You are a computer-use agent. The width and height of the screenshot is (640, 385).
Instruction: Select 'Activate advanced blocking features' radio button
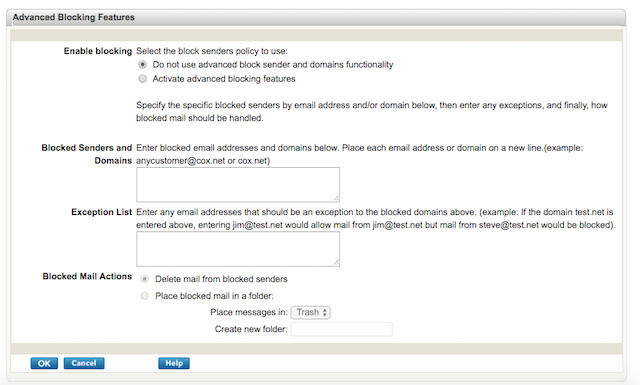pyautogui.click(x=142, y=78)
